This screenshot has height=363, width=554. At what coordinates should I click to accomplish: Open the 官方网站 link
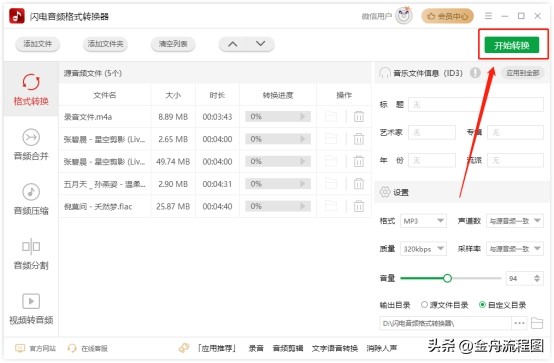pyautogui.click(x=35, y=349)
